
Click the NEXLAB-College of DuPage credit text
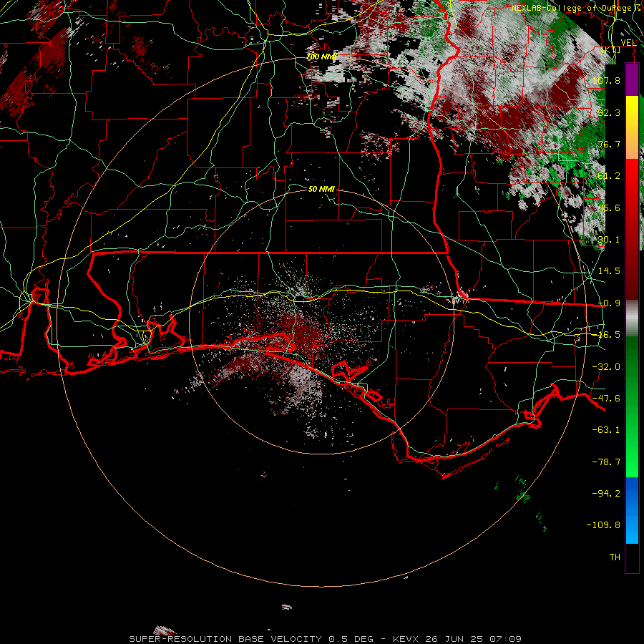575,8
